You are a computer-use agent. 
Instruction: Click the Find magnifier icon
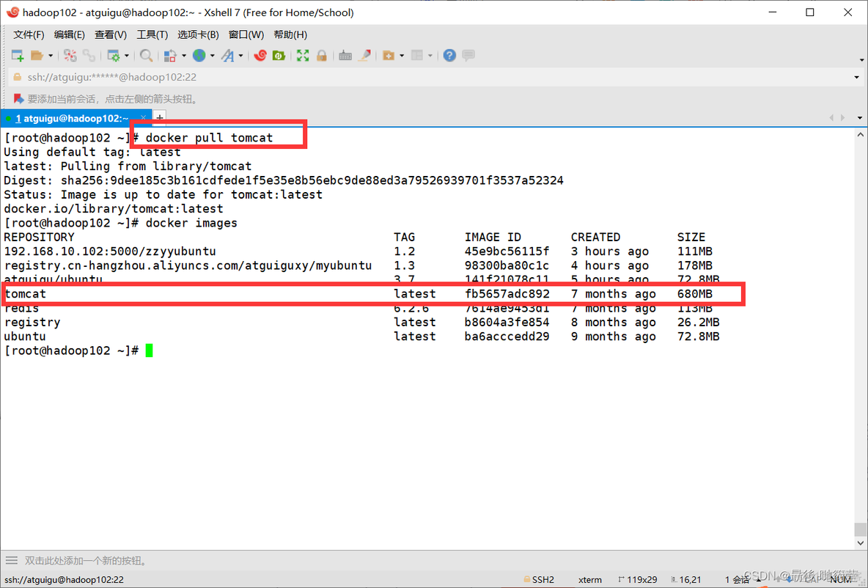(146, 56)
